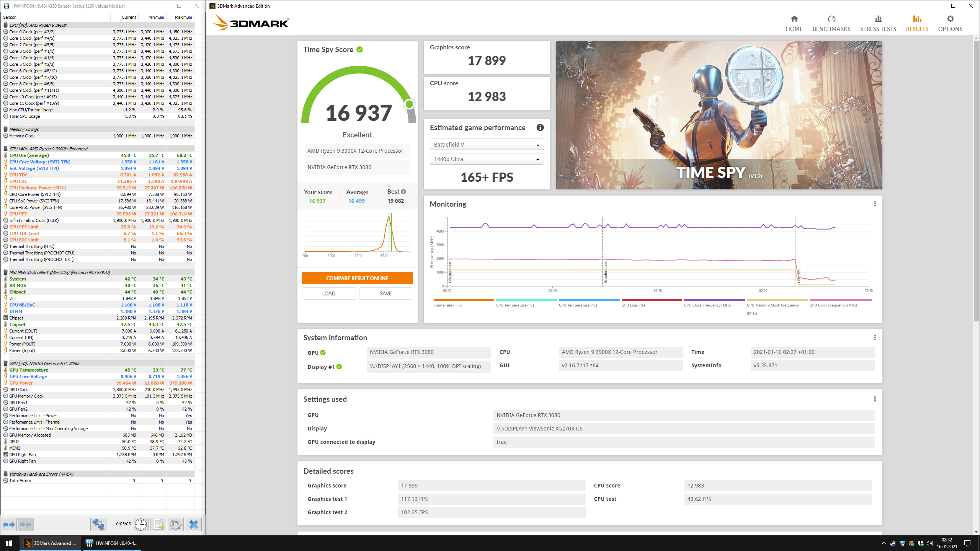This screenshot has height=551, width=980.
Task: Open the Monitoring panel three-dot menu
Action: (x=875, y=204)
